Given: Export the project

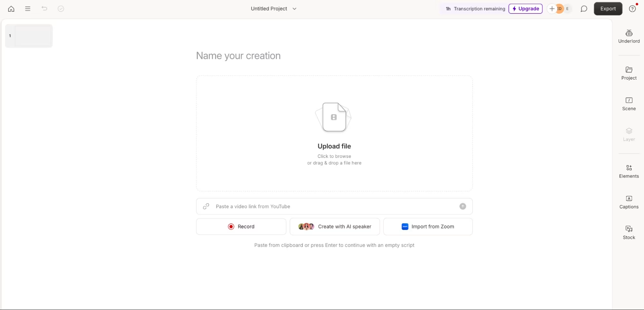Looking at the screenshot, I should tap(608, 9).
